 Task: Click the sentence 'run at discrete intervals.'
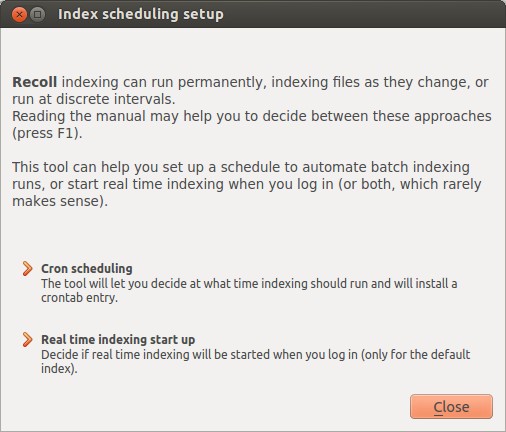point(94,99)
